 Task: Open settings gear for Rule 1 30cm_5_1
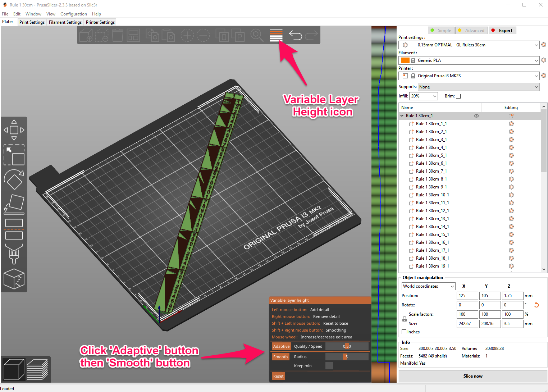coord(511,155)
